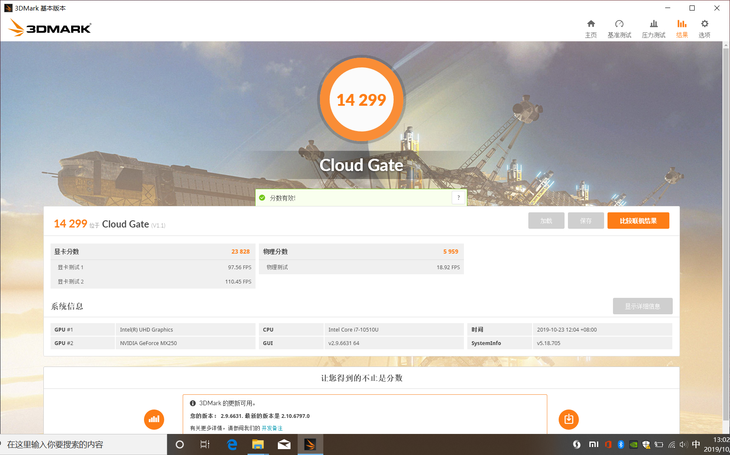Click the Cloud Gate title over the banner

361,165
